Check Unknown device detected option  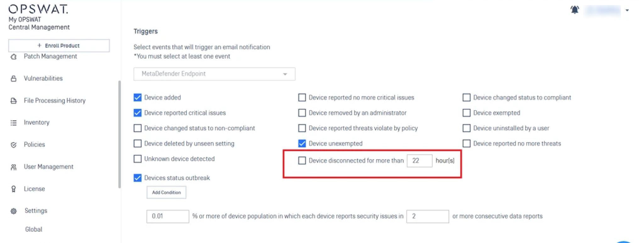coord(137,159)
